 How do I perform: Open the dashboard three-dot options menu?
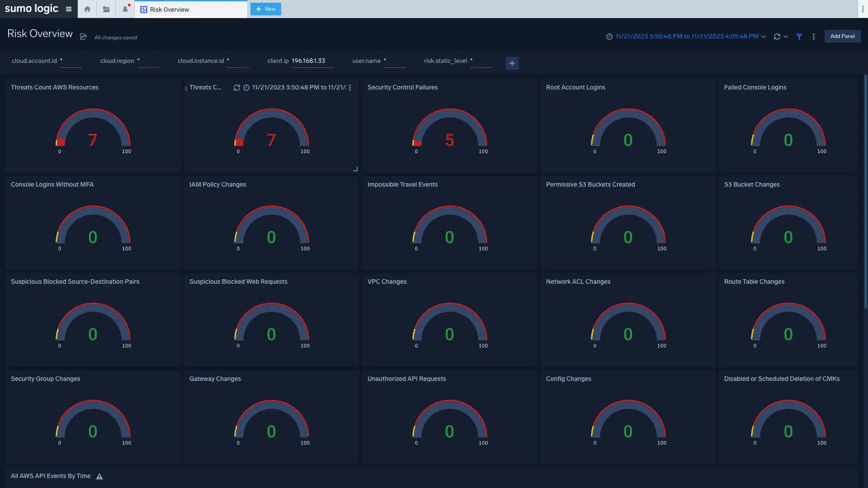(814, 37)
